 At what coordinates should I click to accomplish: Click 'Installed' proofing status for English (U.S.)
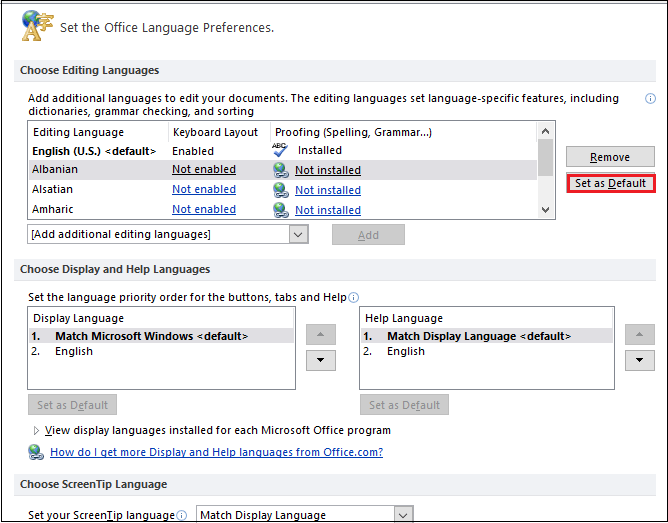point(320,150)
